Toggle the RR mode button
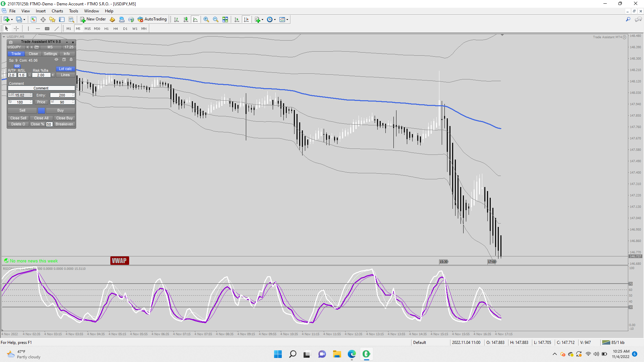644x362 pixels. coord(17,66)
